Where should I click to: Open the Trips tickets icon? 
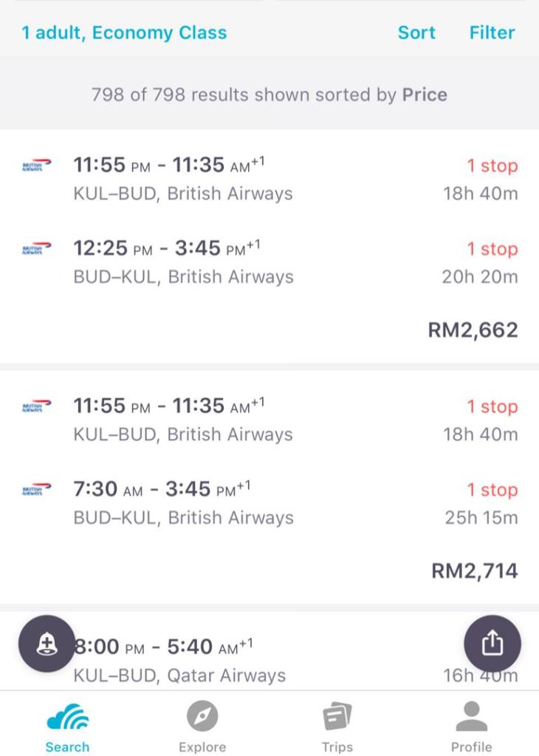337,716
